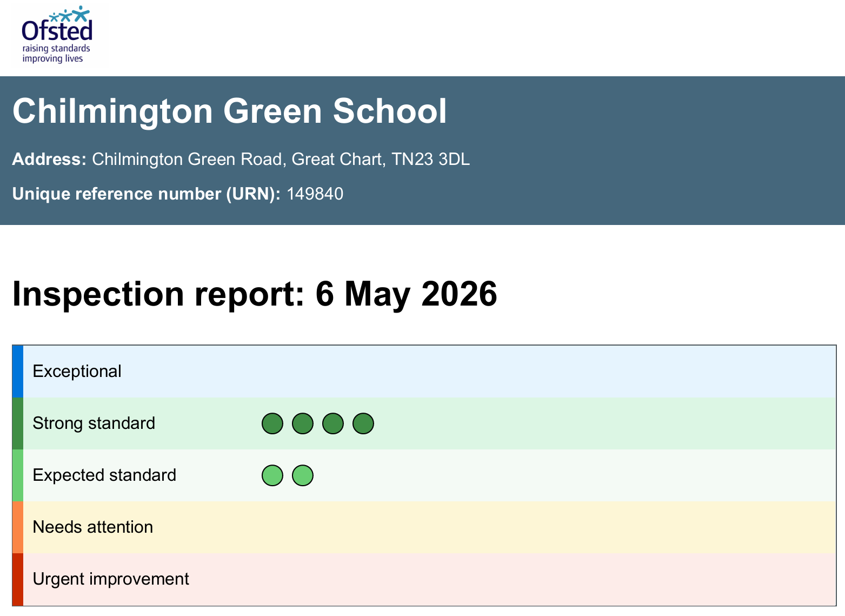Click the Urgent improvement row label
The height and width of the screenshot is (616, 845).
point(111,579)
